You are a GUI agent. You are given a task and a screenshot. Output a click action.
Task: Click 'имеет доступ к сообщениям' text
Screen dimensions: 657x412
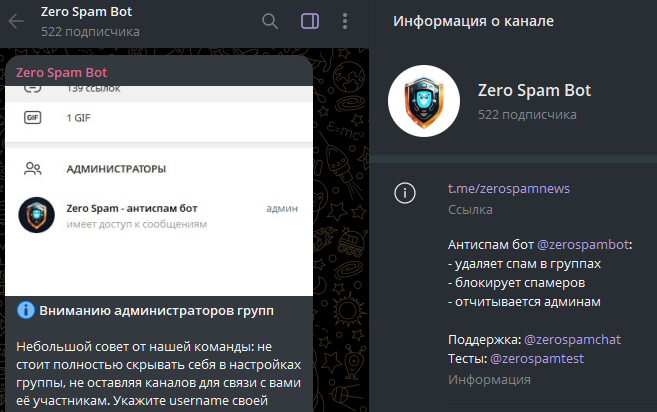click(137, 224)
